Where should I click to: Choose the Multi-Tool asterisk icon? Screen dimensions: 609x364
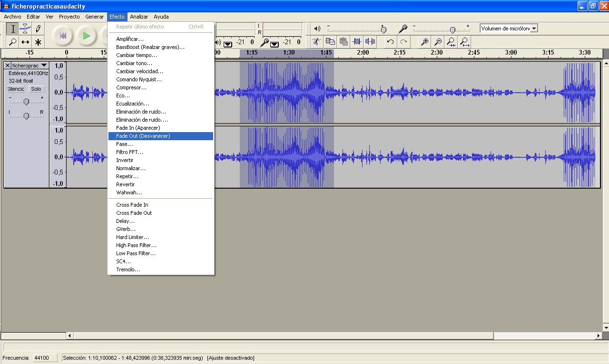pos(38,42)
